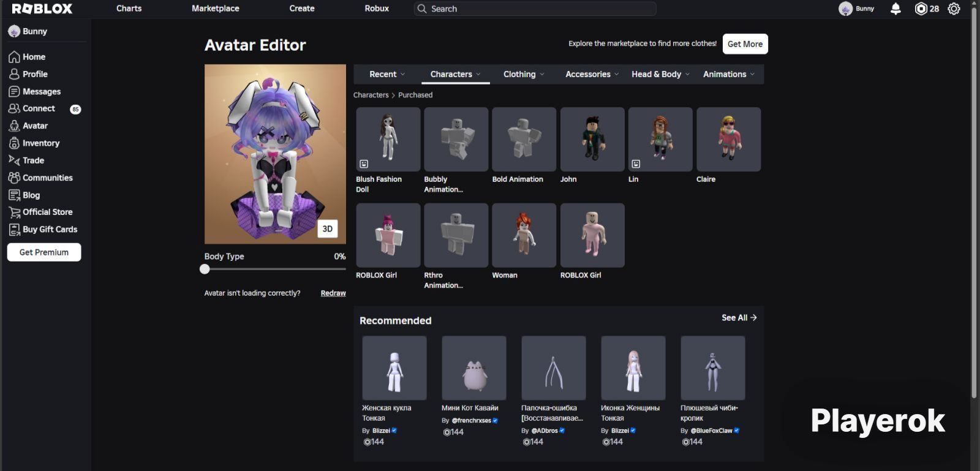Image resolution: width=980 pixels, height=471 pixels.
Task: Click the search magnifier icon
Action: point(421,9)
